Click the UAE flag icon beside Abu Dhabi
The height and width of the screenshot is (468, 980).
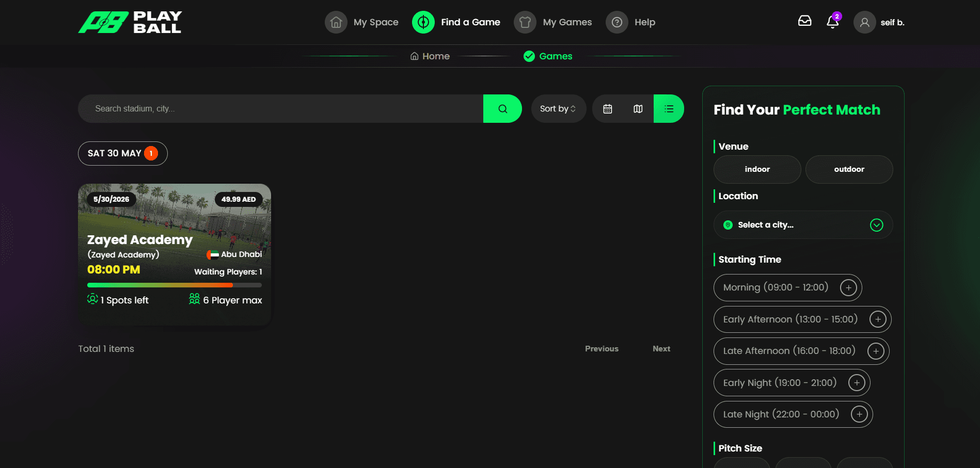click(213, 254)
